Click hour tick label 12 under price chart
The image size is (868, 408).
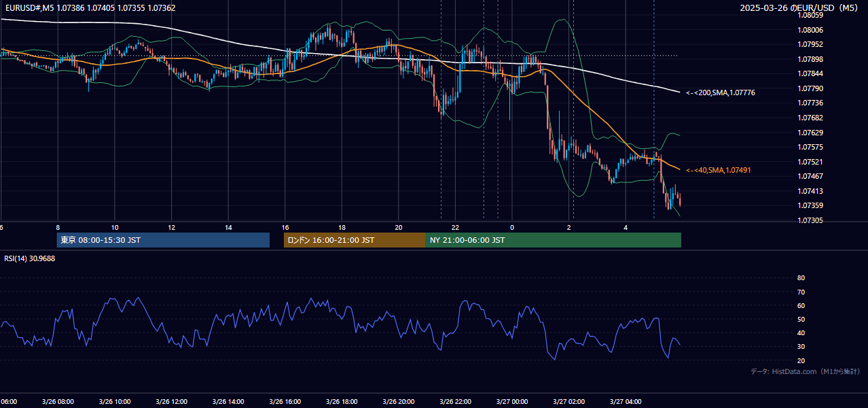click(171, 227)
